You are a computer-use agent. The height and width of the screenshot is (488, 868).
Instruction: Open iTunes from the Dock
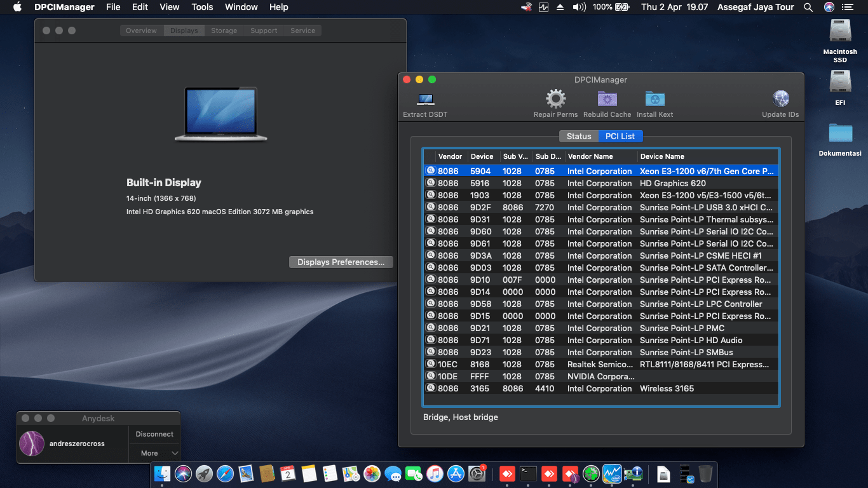coord(435,473)
